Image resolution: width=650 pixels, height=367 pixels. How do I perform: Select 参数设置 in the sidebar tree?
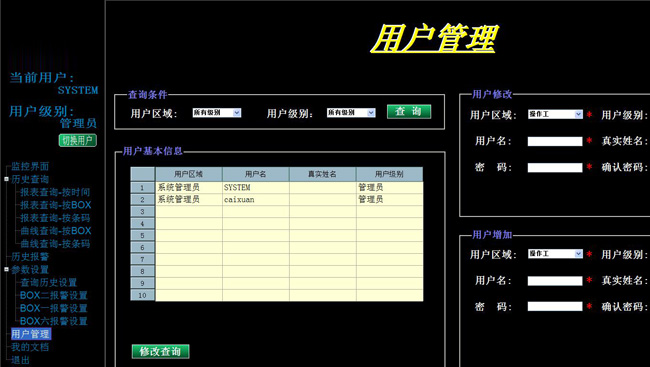30,270
